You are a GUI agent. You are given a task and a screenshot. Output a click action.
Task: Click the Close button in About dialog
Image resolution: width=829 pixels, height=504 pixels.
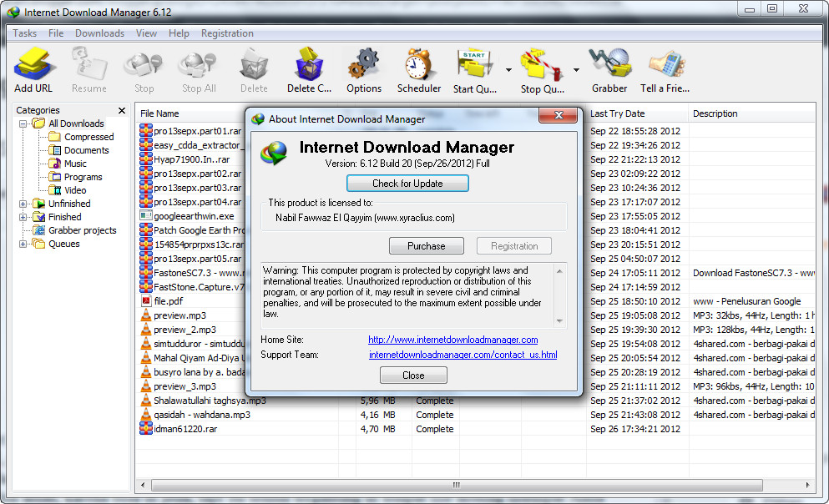pos(413,375)
